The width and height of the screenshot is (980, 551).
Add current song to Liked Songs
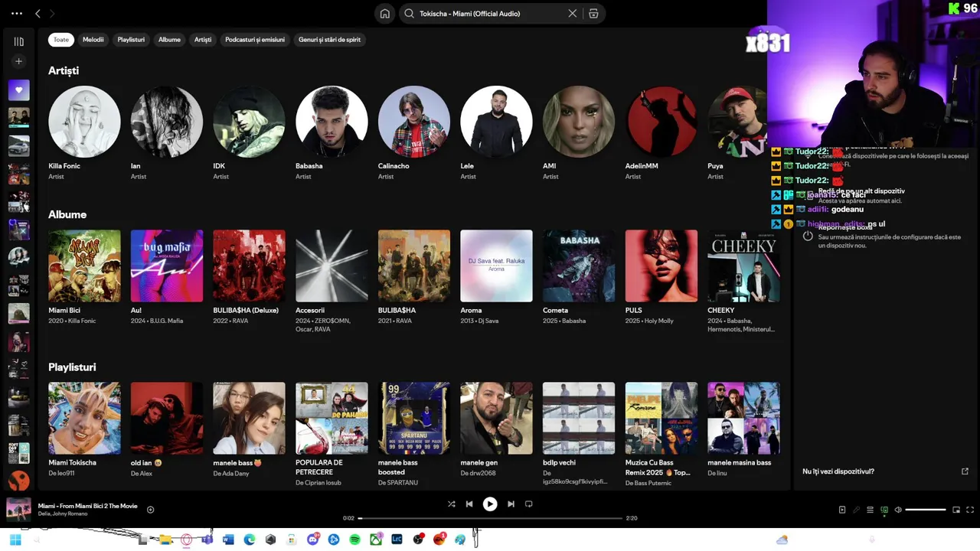click(150, 510)
